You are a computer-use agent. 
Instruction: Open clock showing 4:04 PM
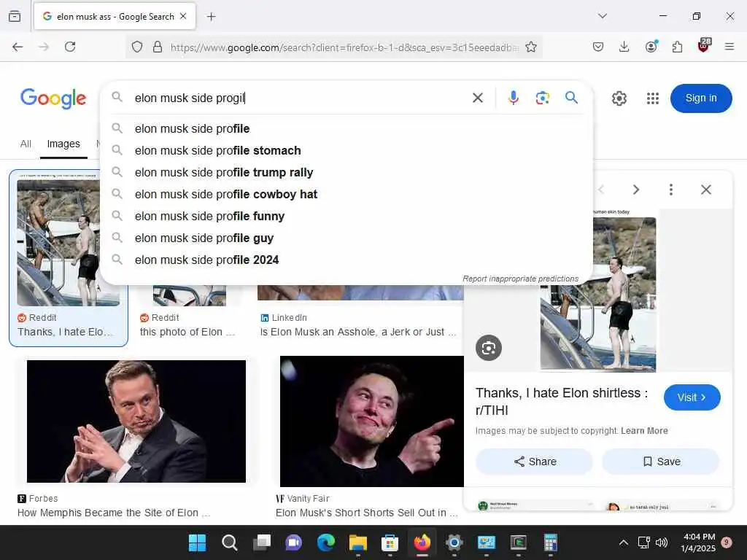pyautogui.click(x=698, y=542)
